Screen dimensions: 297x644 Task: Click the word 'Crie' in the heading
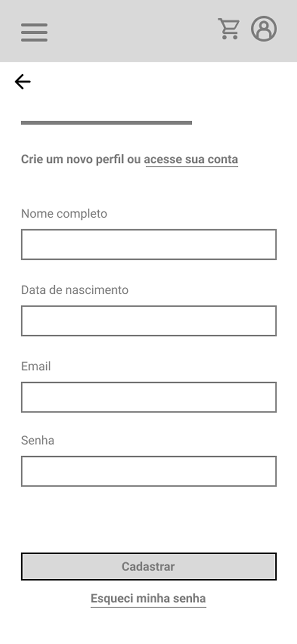(x=30, y=160)
